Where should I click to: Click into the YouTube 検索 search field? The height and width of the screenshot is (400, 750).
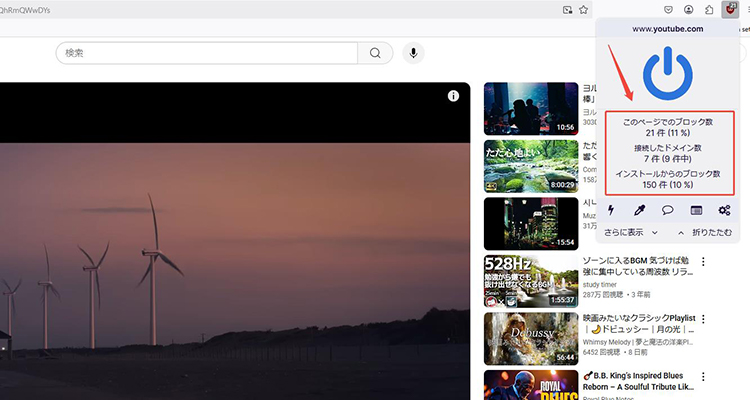[x=207, y=53]
